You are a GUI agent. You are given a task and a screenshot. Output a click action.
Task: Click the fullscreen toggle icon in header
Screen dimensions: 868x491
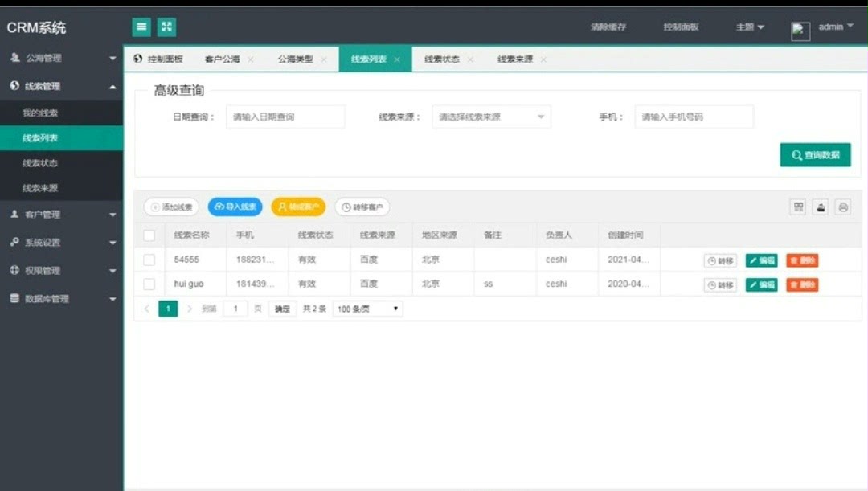pos(166,27)
